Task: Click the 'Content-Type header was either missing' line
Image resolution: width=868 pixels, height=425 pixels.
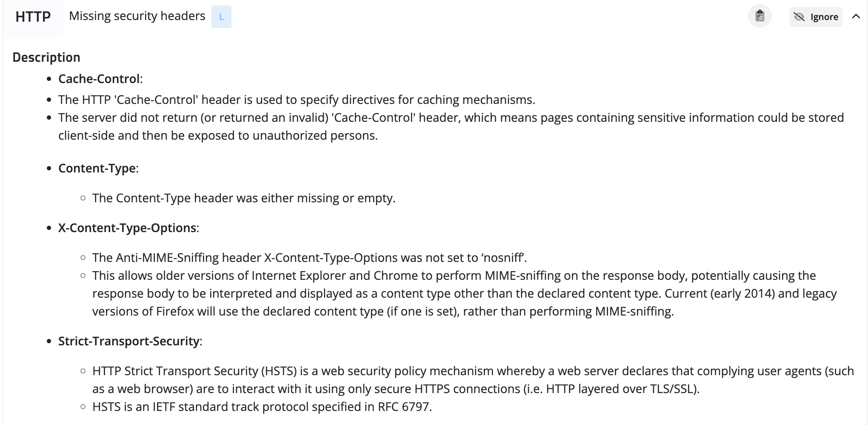Action: pyautogui.click(x=244, y=198)
